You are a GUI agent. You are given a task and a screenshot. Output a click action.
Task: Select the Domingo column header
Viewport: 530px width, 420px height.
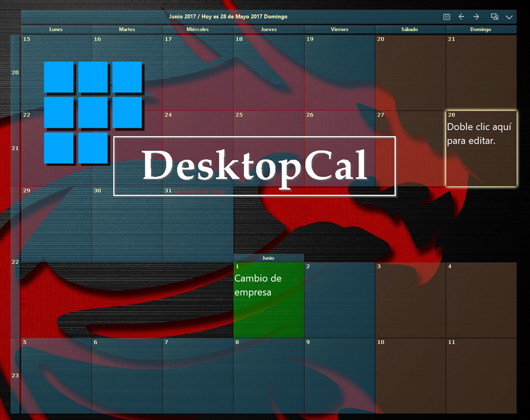481,29
